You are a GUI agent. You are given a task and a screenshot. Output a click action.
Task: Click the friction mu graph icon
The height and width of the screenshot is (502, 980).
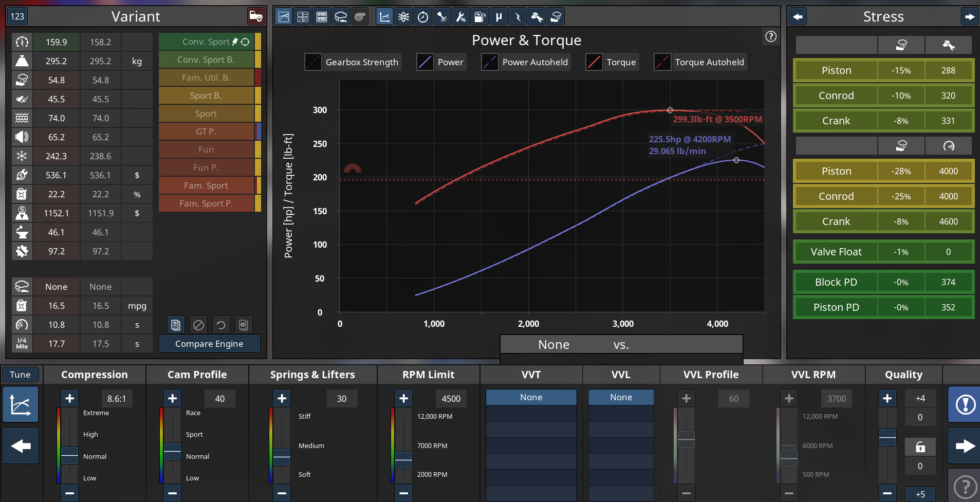[498, 17]
